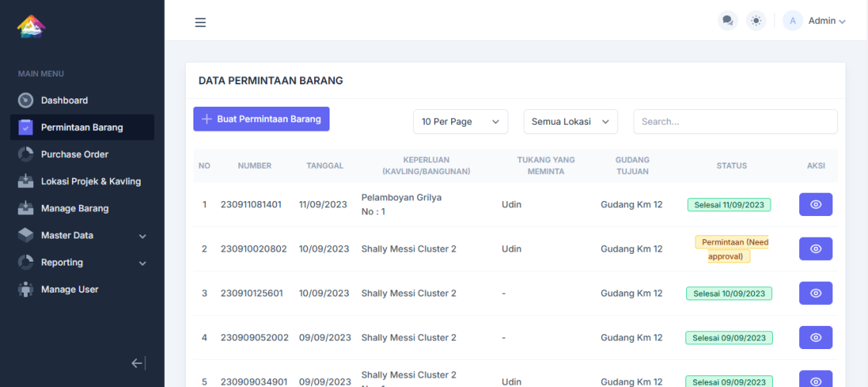Click the hamburger menu icon
Viewport: 868px width, 387px height.
pyautogui.click(x=200, y=22)
